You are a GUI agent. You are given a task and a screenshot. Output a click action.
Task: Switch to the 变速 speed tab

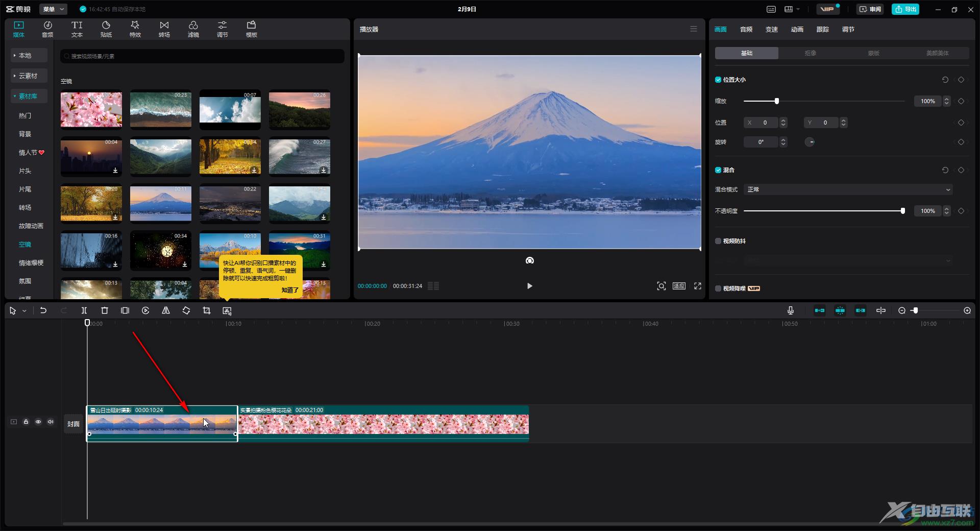(772, 30)
